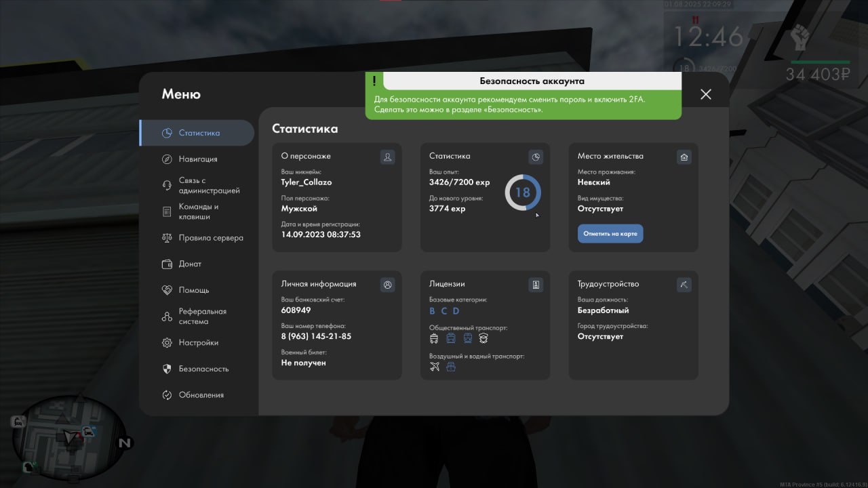The width and height of the screenshot is (868, 488).
Task: Click the Отметить на карте button
Action: (x=610, y=234)
